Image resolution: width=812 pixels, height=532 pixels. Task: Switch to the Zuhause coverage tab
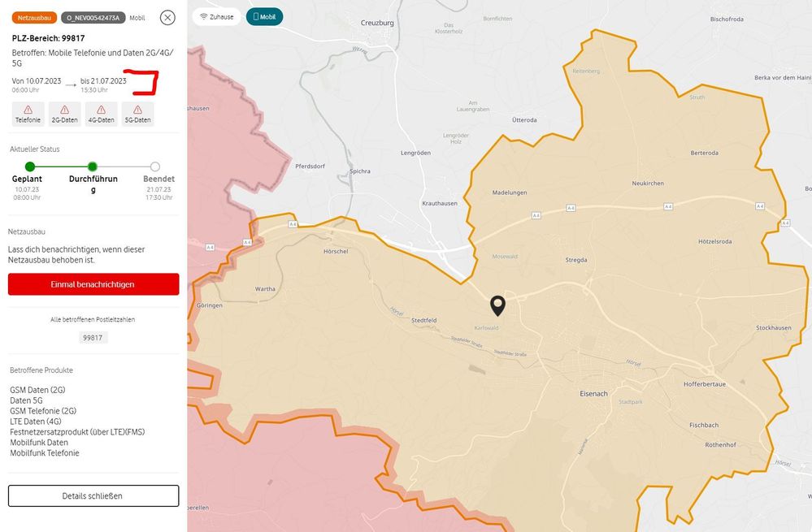pyautogui.click(x=216, y=16)
